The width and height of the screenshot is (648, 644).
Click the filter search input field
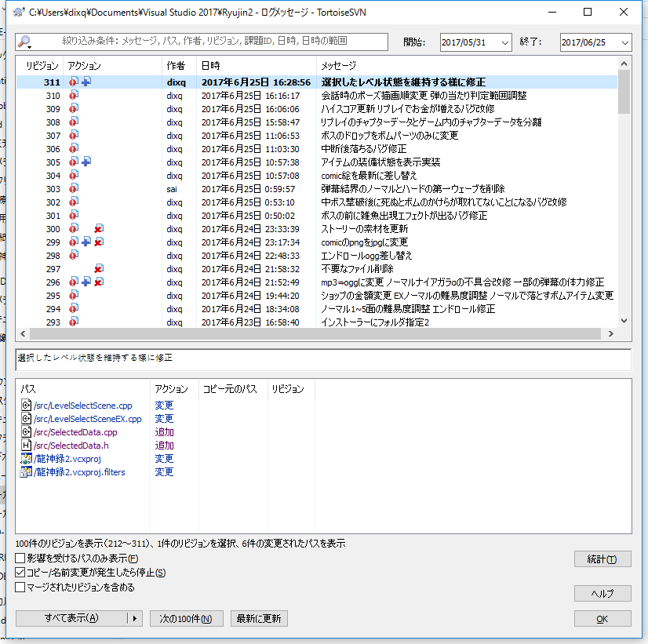[212, 42]
